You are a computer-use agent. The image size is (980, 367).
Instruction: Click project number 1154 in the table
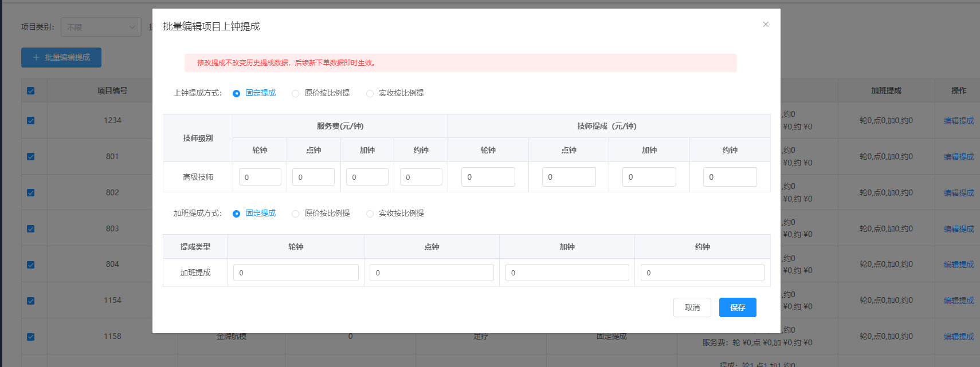point(112,301)
